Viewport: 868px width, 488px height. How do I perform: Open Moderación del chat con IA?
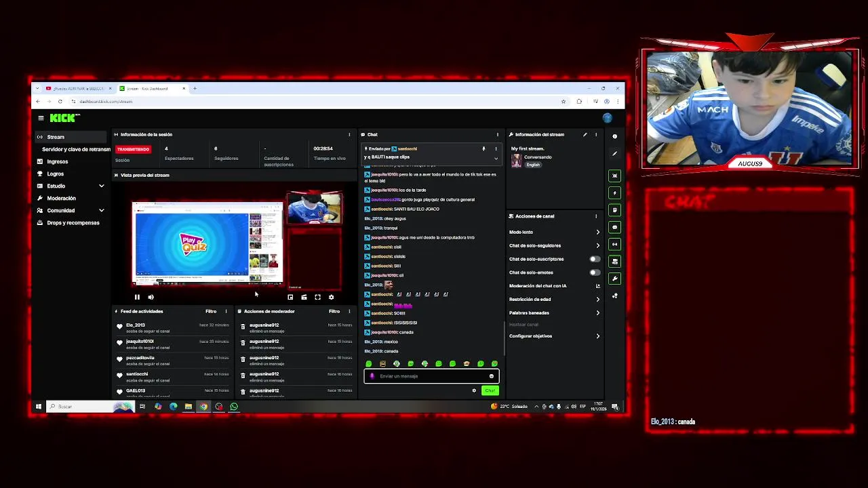click(x=555, y=285)
